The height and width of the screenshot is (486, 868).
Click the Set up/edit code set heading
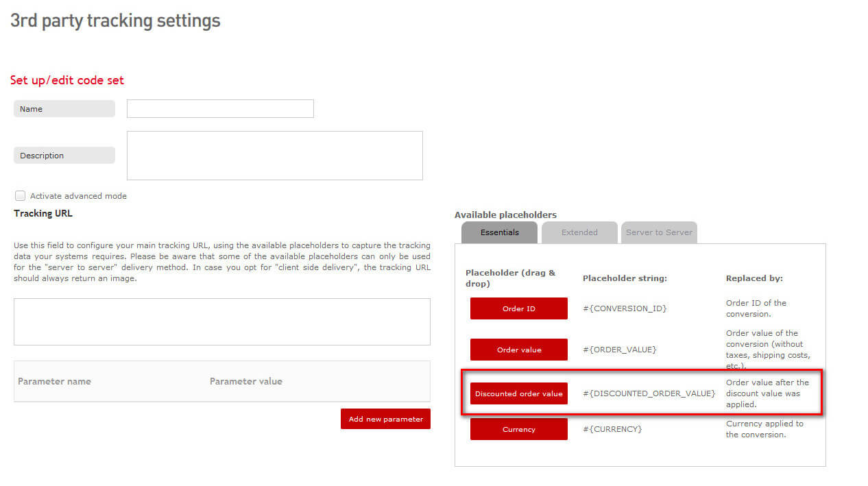67,80
